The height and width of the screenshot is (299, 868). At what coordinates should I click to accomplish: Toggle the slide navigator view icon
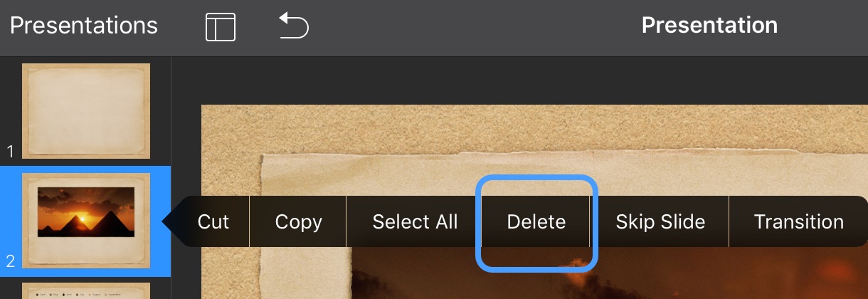pyautogui.click(x=221, y=27)
